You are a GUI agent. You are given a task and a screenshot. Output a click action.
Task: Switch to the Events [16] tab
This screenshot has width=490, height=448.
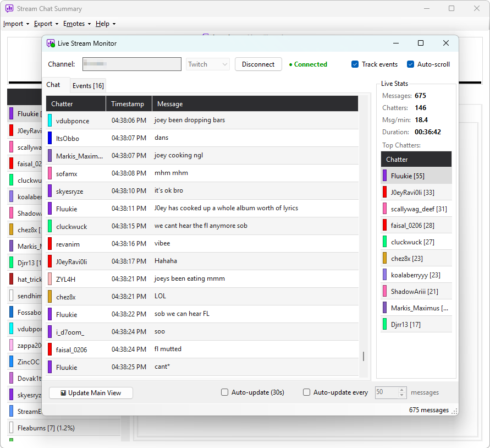(x=88, y=86)
